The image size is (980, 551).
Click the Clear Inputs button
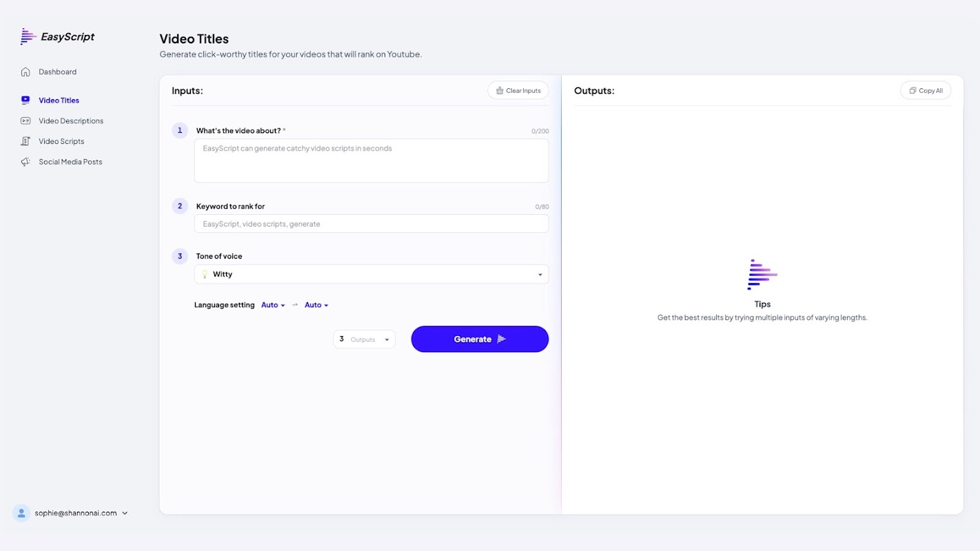[x=518, y=90]
